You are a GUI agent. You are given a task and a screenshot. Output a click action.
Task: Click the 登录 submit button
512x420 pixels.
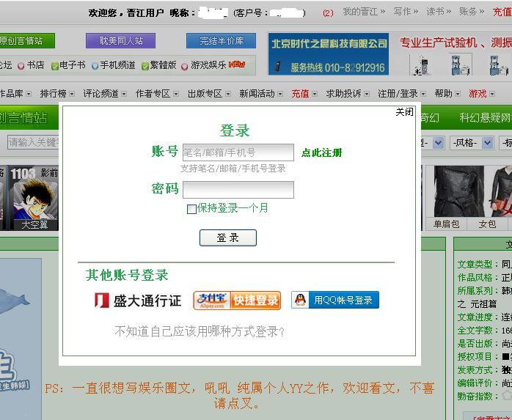(228, 237)
